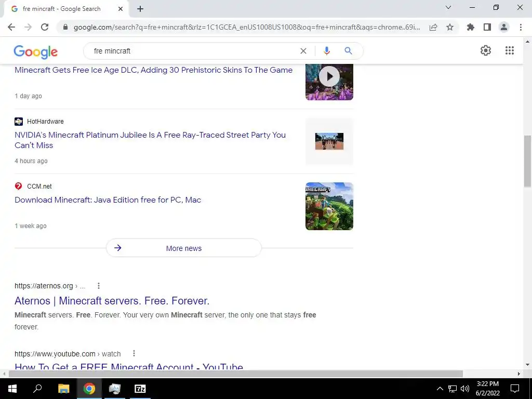
Task: Open a new browser tab
Action: click(x=140, y=9)
